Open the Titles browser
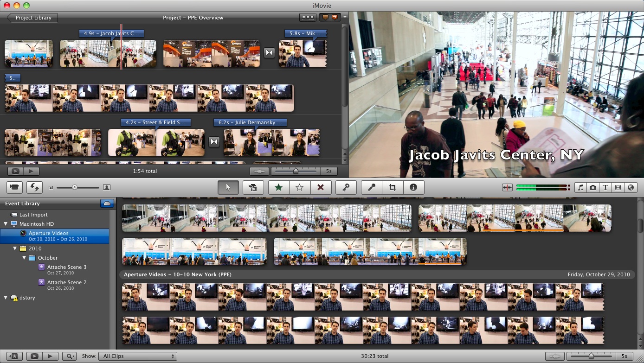The image size is (644, 363). click(x=606, y=187)
